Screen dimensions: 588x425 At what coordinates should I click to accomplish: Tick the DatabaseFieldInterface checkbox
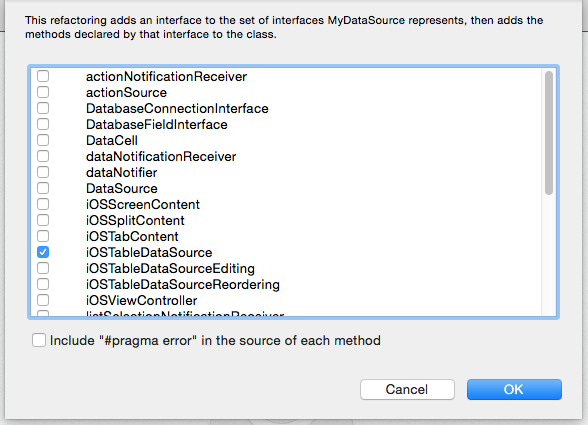coord(43,124)
